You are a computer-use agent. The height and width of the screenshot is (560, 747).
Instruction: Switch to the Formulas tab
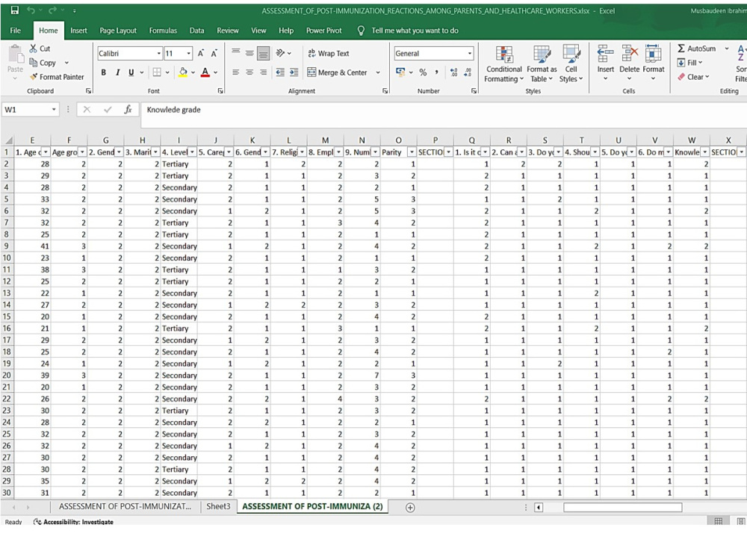coord(163,31)
